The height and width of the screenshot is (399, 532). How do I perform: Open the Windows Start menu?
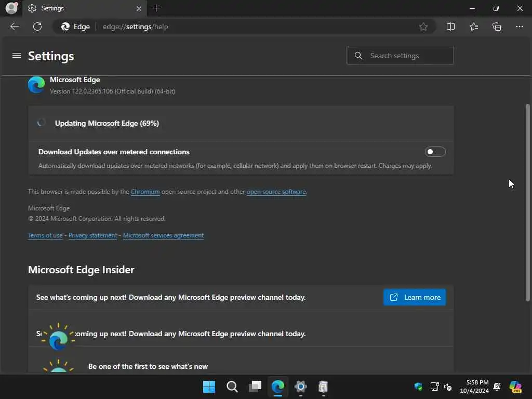[209, 387]
